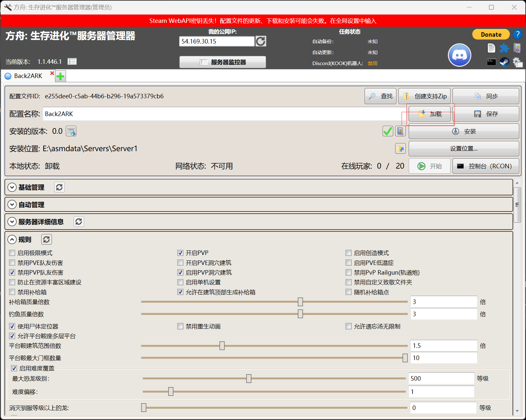Open the blue help question mark

coord(518,34)
